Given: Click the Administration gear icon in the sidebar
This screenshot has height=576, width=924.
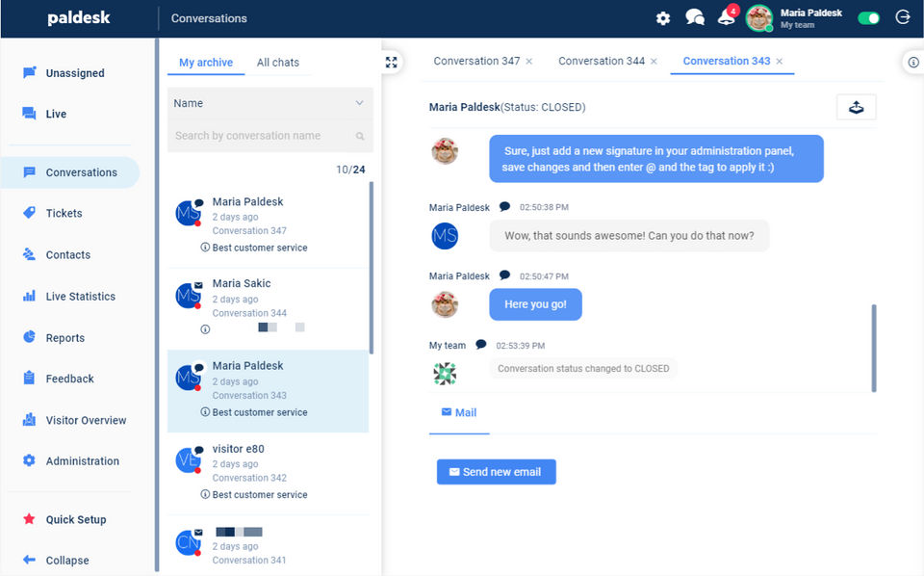Looking at the screenshot, I should pyautogui.click(x=29, y=460).
